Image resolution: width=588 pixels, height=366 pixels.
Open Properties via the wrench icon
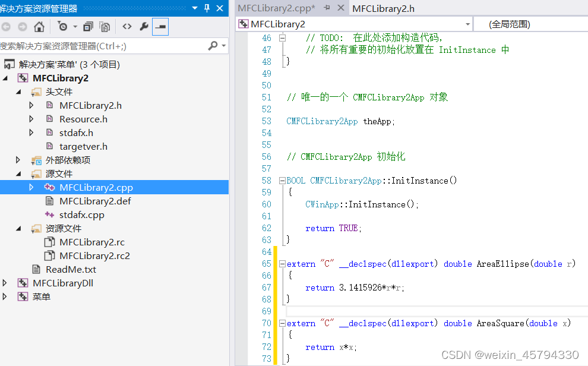(x=144, y=27)
